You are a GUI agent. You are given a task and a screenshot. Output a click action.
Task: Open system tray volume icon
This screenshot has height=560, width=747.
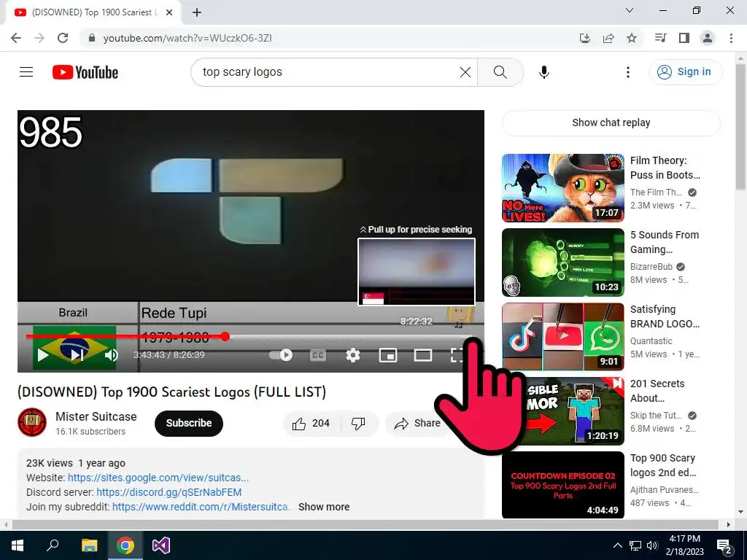click(x=652, y=545)
